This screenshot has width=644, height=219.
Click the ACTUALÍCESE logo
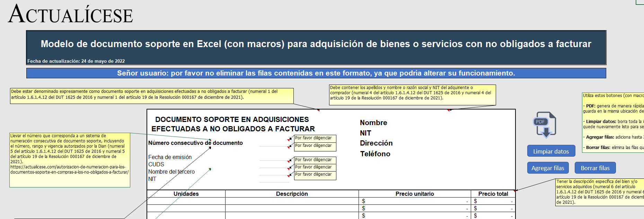(x=70, y=14)
